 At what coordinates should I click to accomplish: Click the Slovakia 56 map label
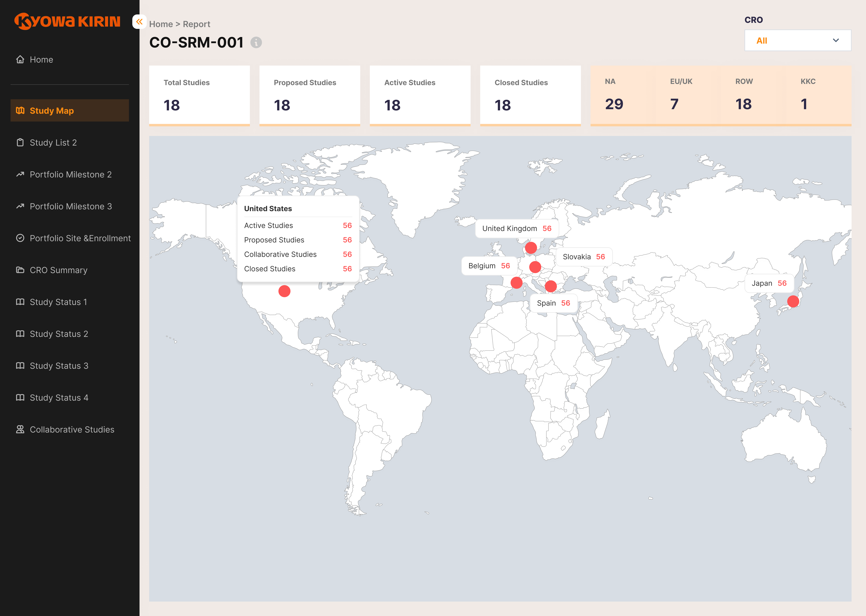pos(584,257)
